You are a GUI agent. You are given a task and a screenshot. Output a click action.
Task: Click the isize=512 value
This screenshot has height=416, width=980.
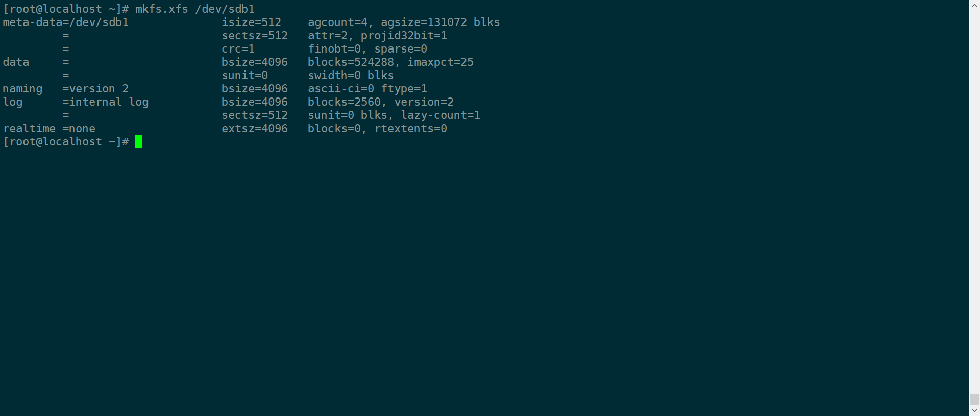pyautogui.click(x=251, y=22)
